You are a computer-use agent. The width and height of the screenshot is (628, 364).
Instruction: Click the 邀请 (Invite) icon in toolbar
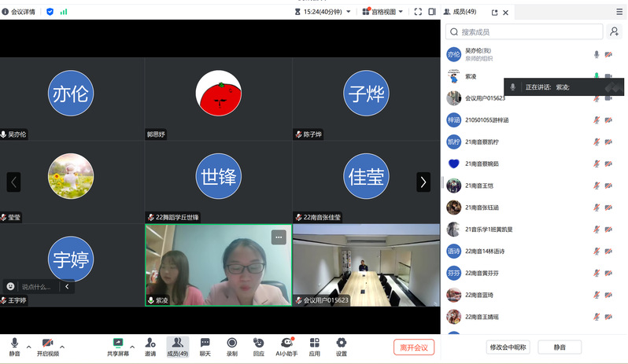[x=150, y=346]
